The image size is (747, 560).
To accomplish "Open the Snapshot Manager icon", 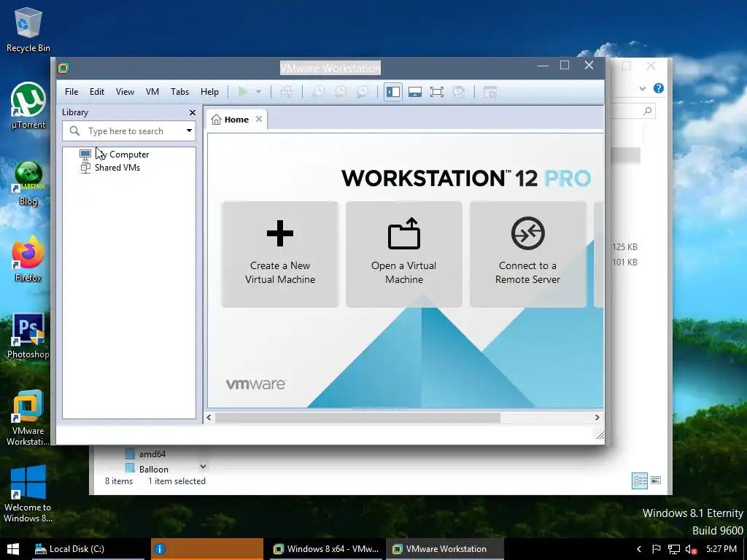I will point(363,91).
